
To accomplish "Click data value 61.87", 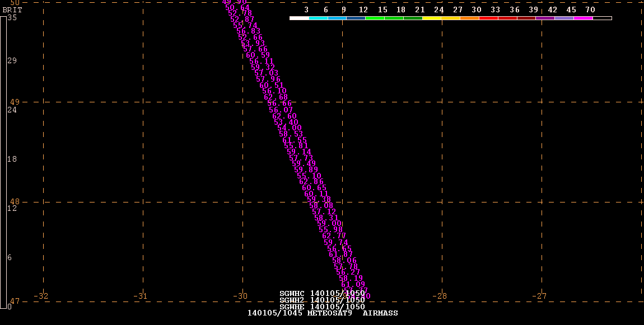I will tap(341, 255).
